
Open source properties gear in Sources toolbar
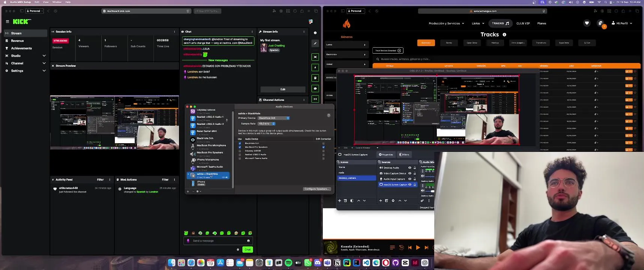[x=393, y=201]
